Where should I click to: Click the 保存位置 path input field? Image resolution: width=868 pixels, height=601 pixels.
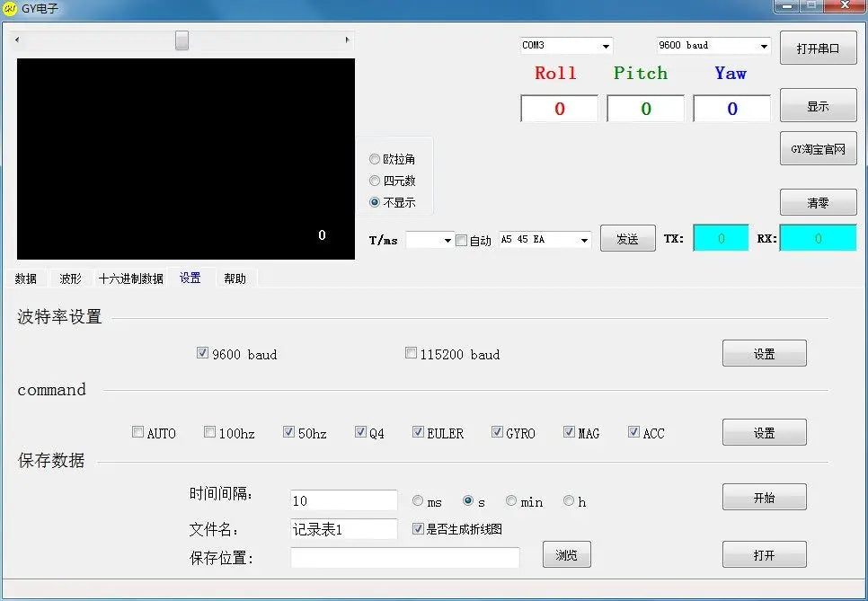405,557
